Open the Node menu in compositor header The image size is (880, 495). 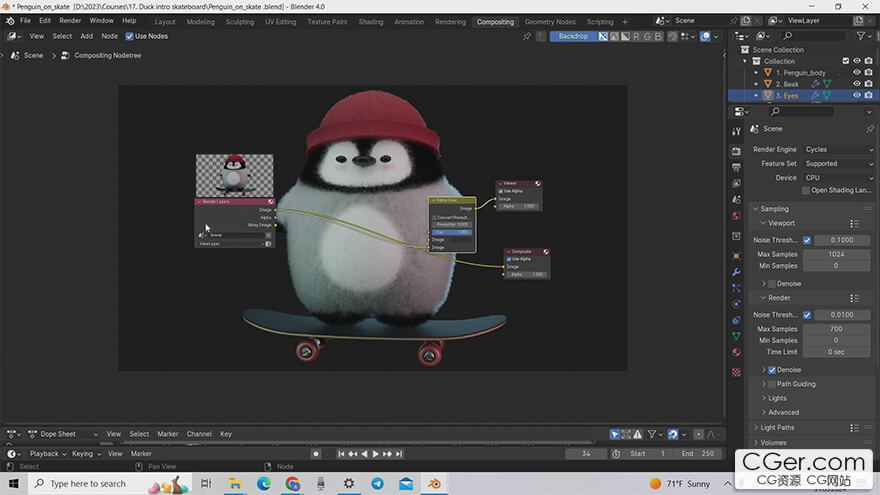[x=109, y=36]
